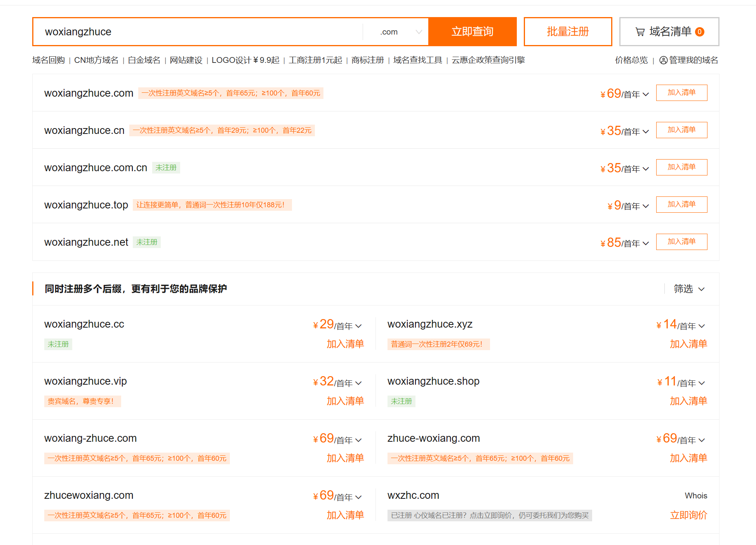Open 商标注册 menu link
The image size is (756, 545).
(x=367, y=60)
